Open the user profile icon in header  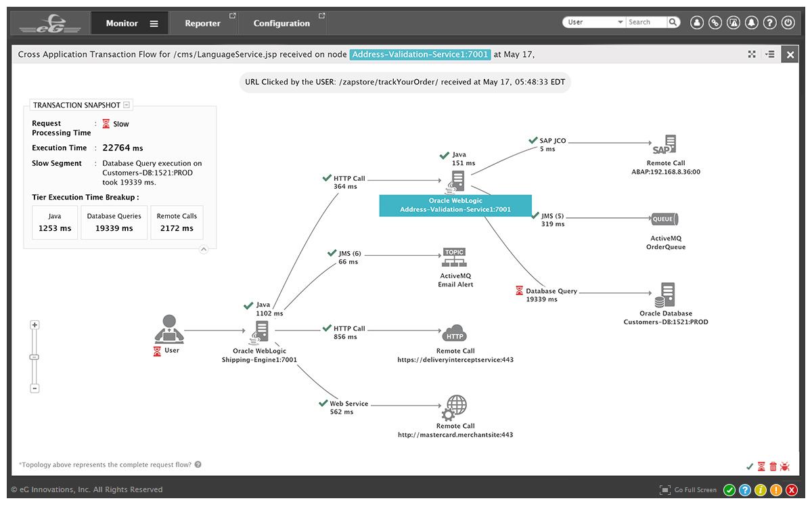click(x=697, y=22)
